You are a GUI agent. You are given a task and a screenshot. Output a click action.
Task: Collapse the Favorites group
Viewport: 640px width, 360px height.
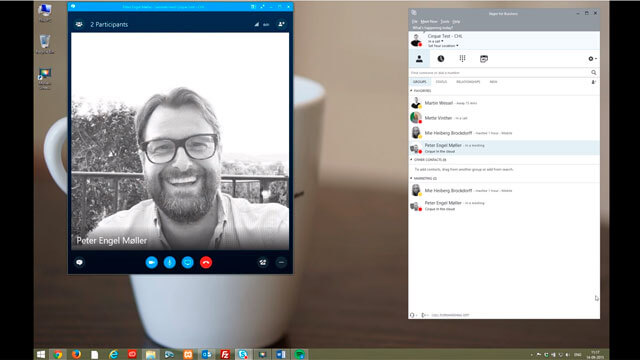coord(411,91)
